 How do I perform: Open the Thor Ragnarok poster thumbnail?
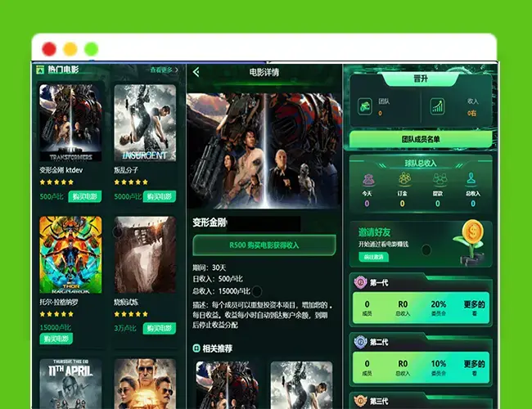pyautogui.click(x=70, y=254)
